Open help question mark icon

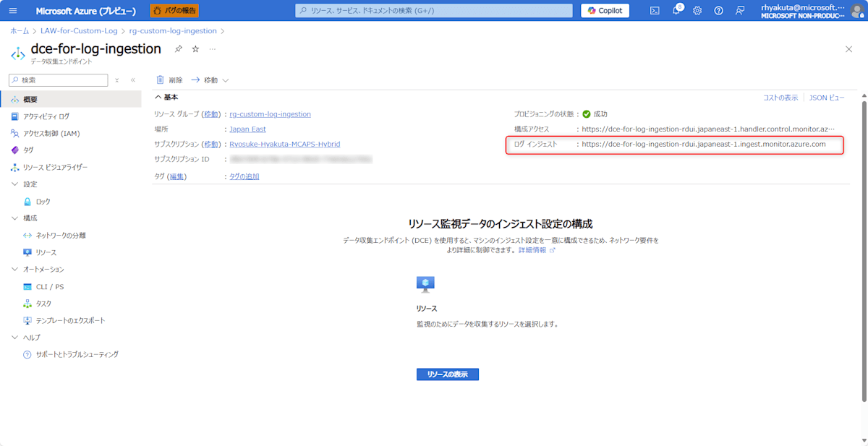tap(718, 11)
